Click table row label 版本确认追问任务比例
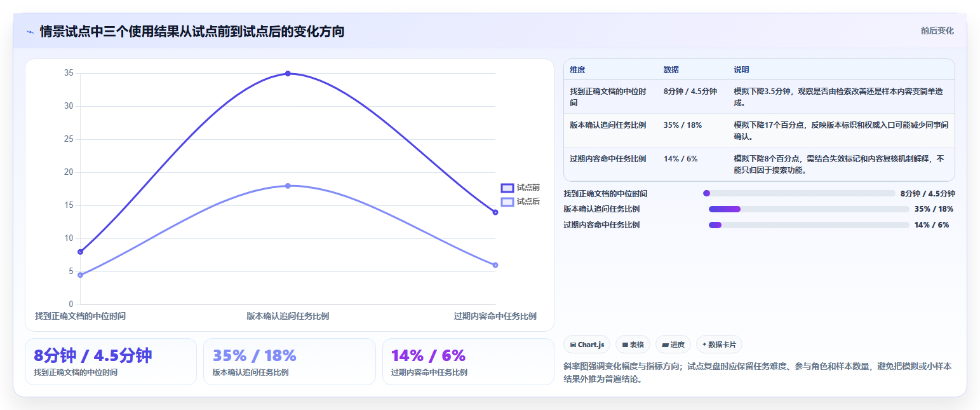This screenshot has width=980, height=410. (608, 125)
